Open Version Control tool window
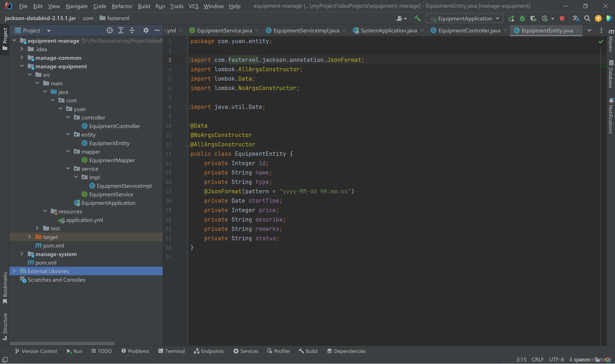The image size is (615, 364). [x=36, y=351]
